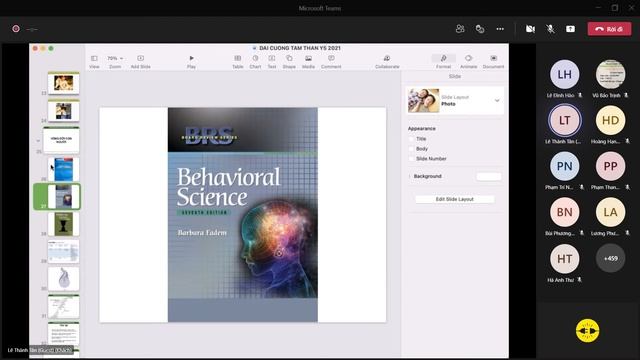Collapse the slide group disclosure arrow

tap(38, 140)
